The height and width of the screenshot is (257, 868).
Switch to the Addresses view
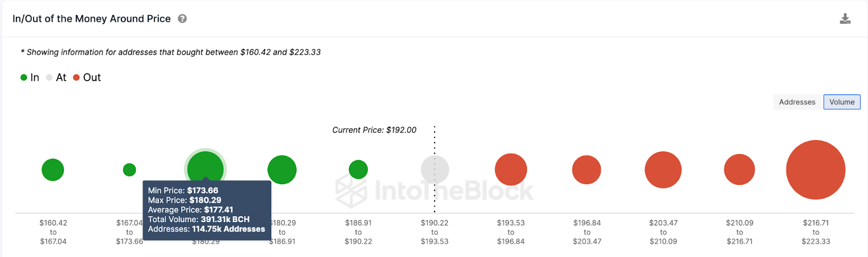[797, 102]
